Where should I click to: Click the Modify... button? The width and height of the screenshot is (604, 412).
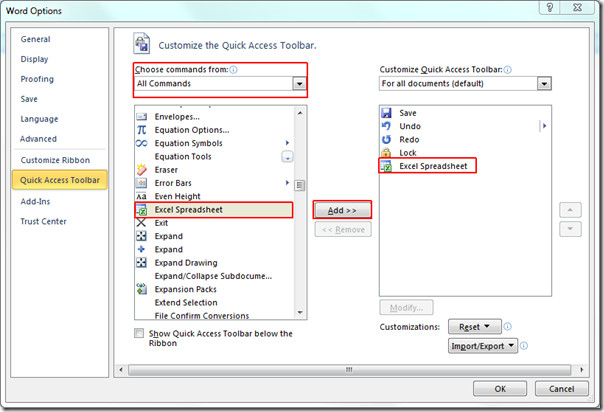pyautogui.click(x=406, y=308)
